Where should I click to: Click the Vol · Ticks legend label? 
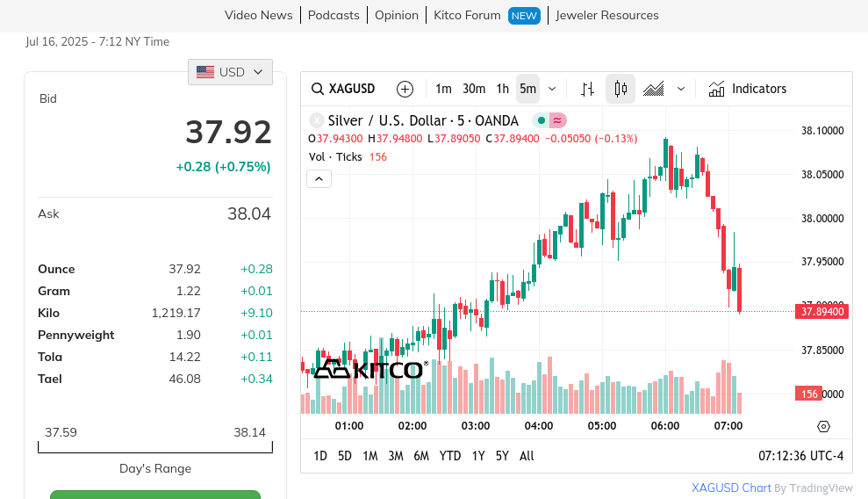(335, 156)
